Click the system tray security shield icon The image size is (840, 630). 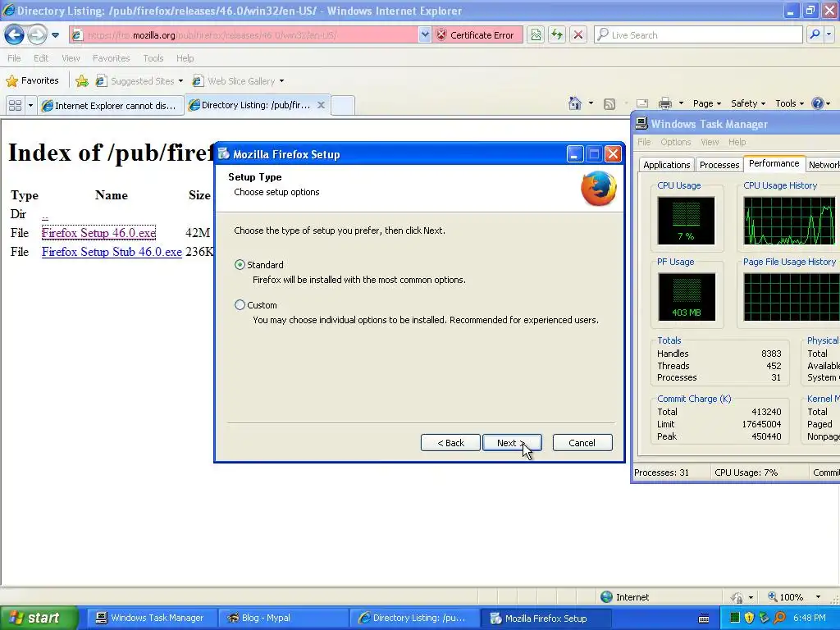click(x=750, y=619)
